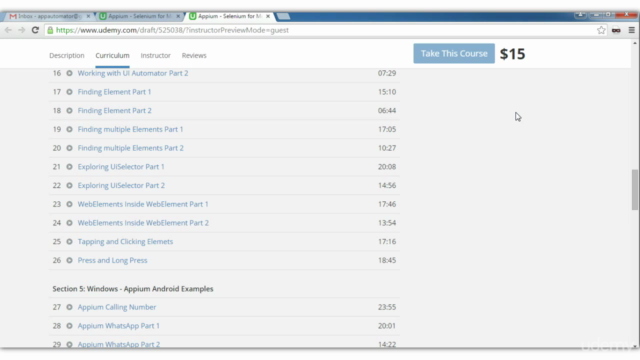Click play icon for lecture 18
The image size is (640, 360).
tap(69, 111)
